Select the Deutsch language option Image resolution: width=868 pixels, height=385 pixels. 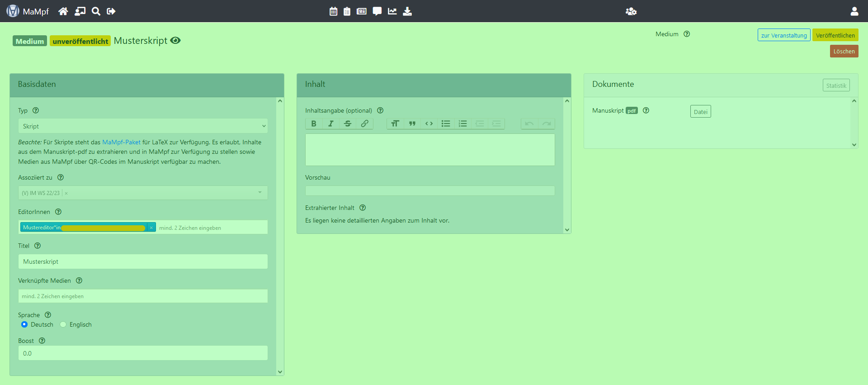click(24, 324)
